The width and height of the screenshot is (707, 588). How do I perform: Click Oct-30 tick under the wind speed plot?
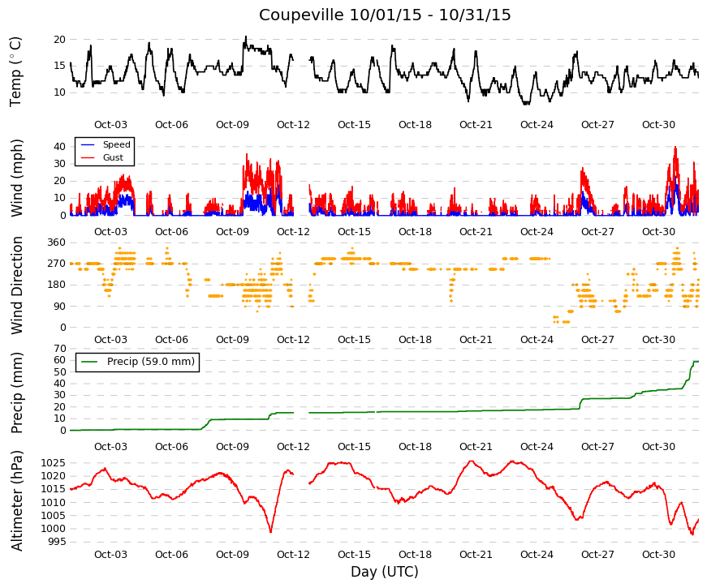click(x=659, y=232)
